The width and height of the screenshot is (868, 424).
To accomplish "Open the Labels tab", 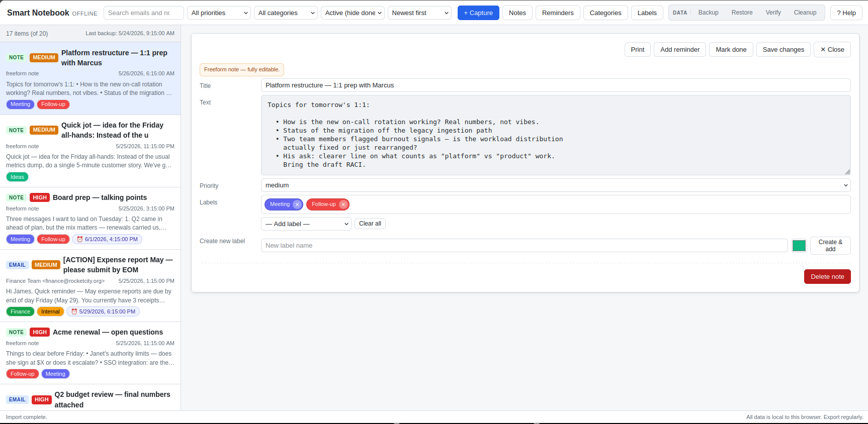I will pyautogui.click(x=647, y=13).
